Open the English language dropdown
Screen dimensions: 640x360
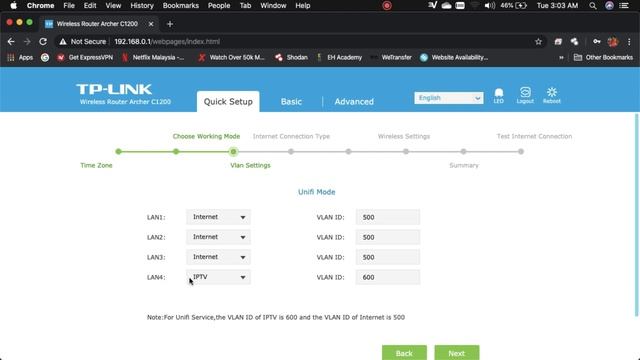click(449, 98)
